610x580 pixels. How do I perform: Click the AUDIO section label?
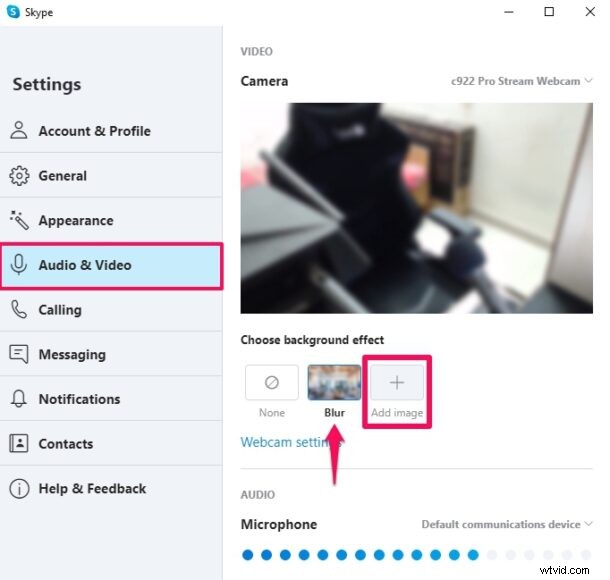[x=258, y=495]
